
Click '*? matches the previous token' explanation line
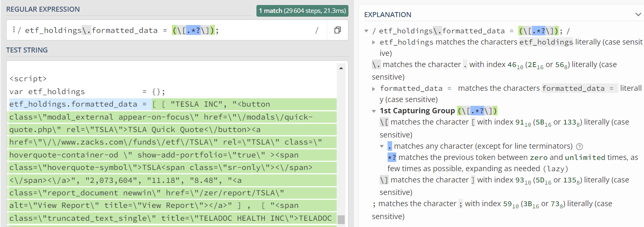click(x=512, y=163)
